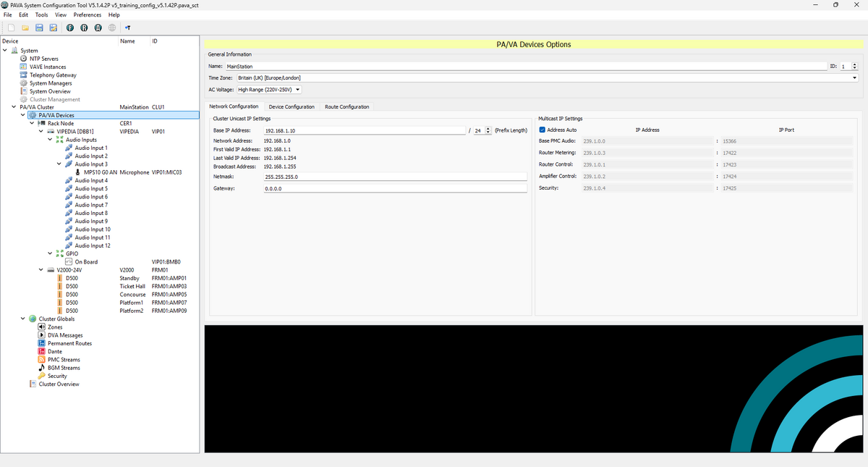868x467 pixels.
Task: Select the VAVE Instances icon
Action: pos(24,67)
